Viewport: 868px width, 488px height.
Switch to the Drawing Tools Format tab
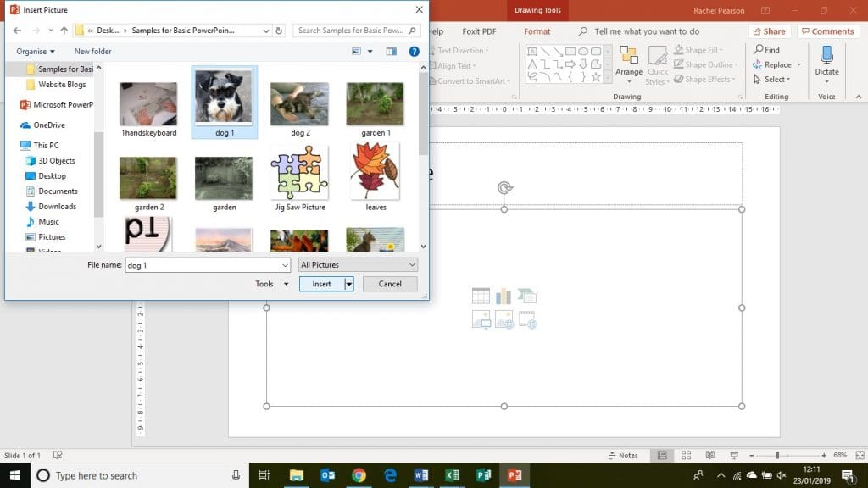[539, 31]
